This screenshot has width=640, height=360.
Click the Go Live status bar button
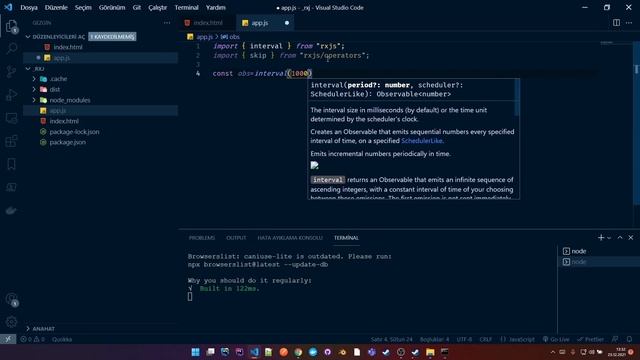556,339
